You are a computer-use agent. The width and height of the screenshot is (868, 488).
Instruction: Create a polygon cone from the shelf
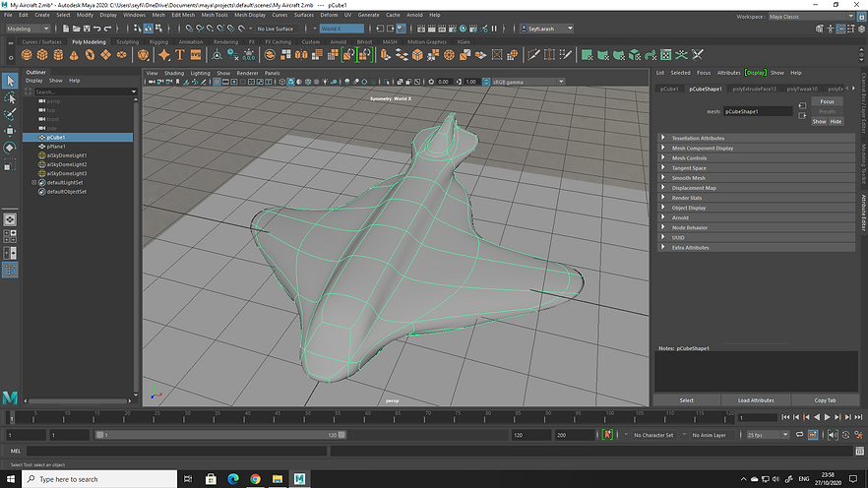pos(74,55)
